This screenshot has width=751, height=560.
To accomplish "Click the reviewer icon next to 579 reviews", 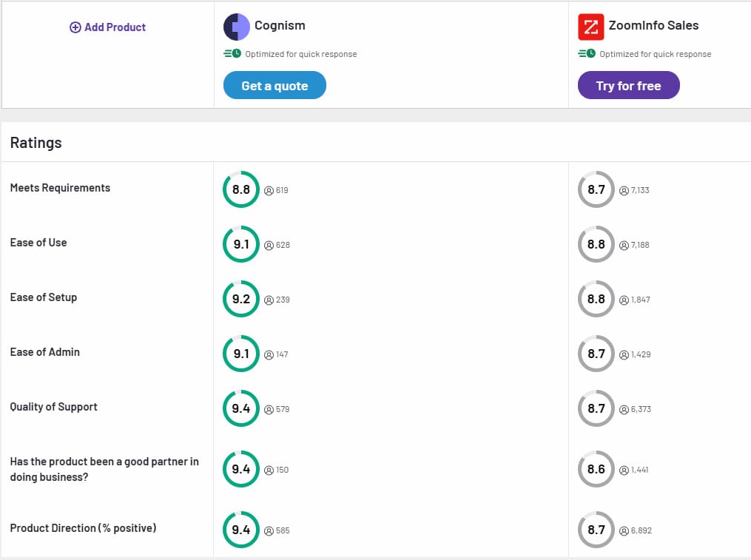I will pyautogui.click(x=269, y=410).
